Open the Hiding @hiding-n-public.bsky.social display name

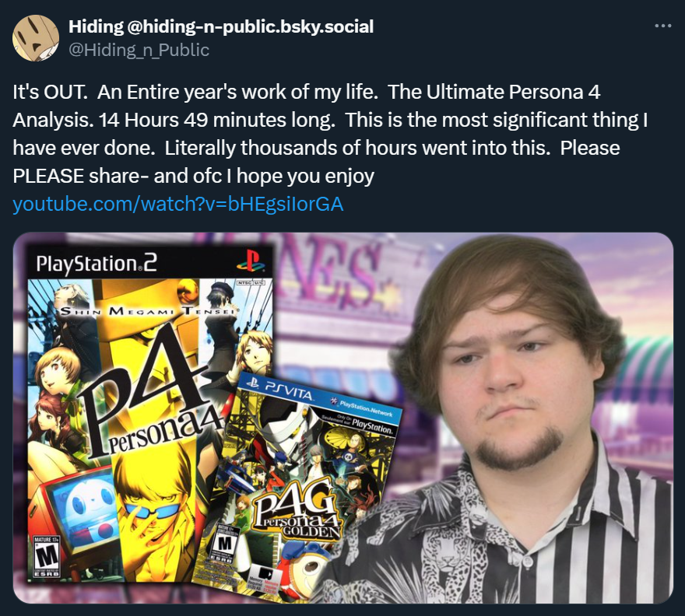coord(221,26)
